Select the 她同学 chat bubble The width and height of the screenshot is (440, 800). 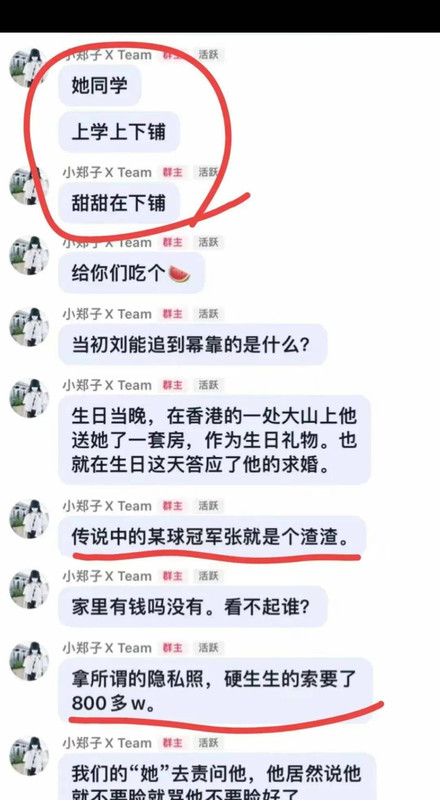[100, 85]
